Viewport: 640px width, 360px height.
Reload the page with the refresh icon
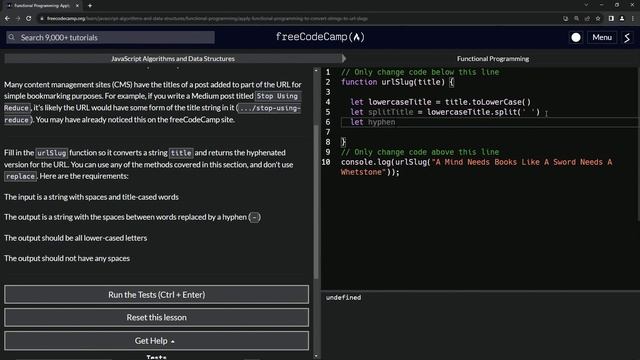point(29,18)
